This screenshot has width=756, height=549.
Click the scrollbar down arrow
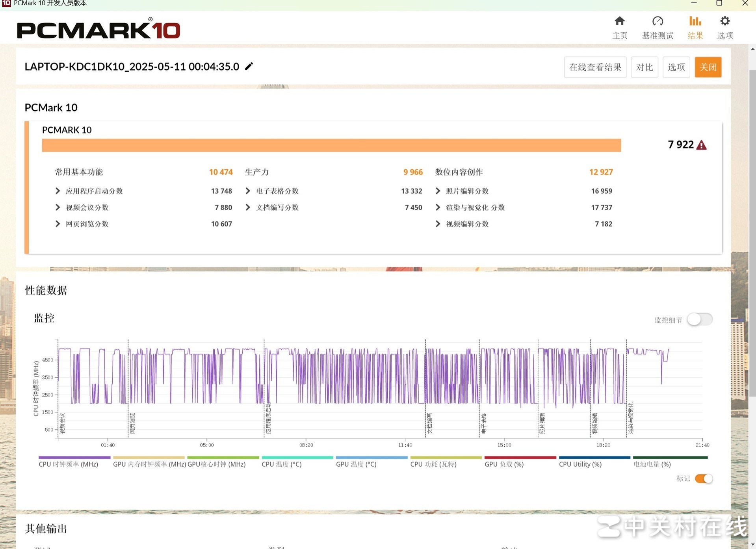pyautogui.click(x=752, y=545)
